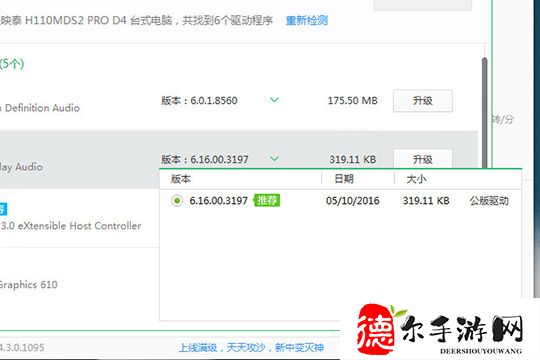
Task: Click the date 05/10/2016 cell
Action: [x=352, y=201]
